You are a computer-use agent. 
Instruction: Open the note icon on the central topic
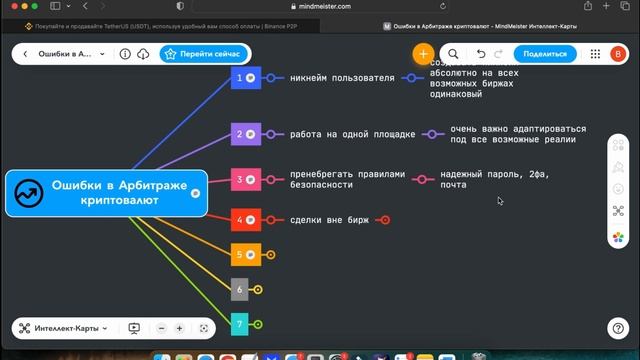pos(196,193)
